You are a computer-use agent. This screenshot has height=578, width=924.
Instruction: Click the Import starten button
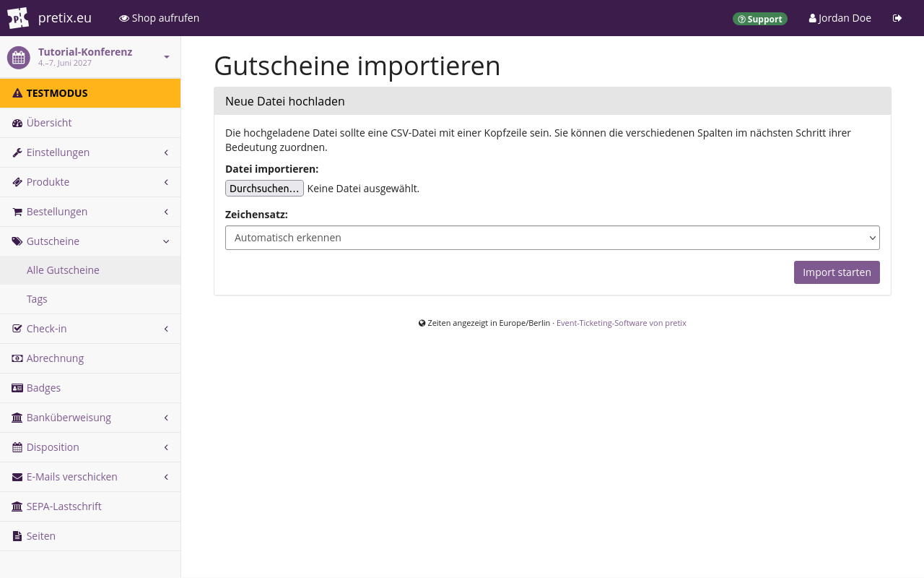click(x=837, y=272)
